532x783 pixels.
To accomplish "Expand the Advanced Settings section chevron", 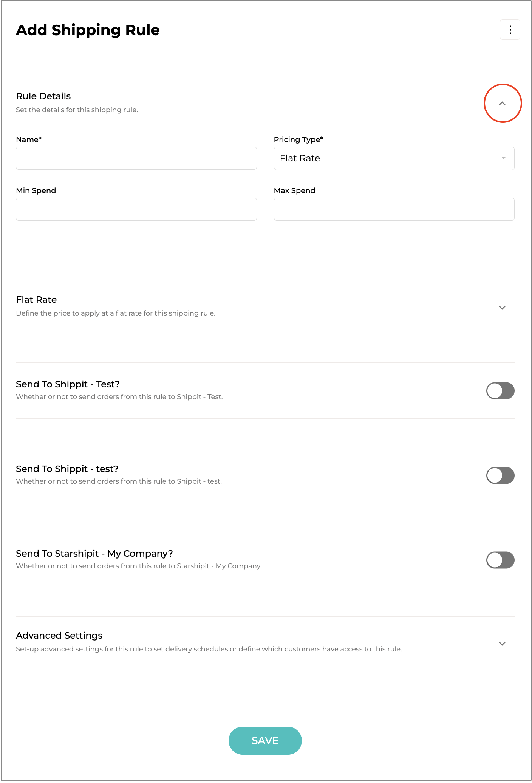I will [502, 644].
